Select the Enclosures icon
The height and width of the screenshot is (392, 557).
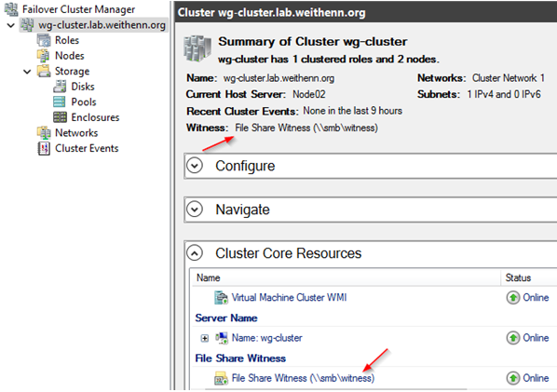[x=60, y=117]
